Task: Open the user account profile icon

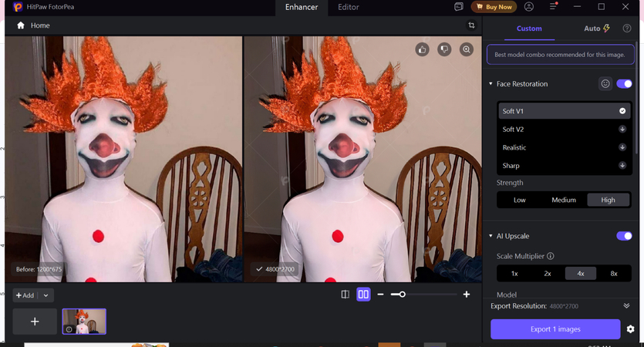Action: point(529,7)
